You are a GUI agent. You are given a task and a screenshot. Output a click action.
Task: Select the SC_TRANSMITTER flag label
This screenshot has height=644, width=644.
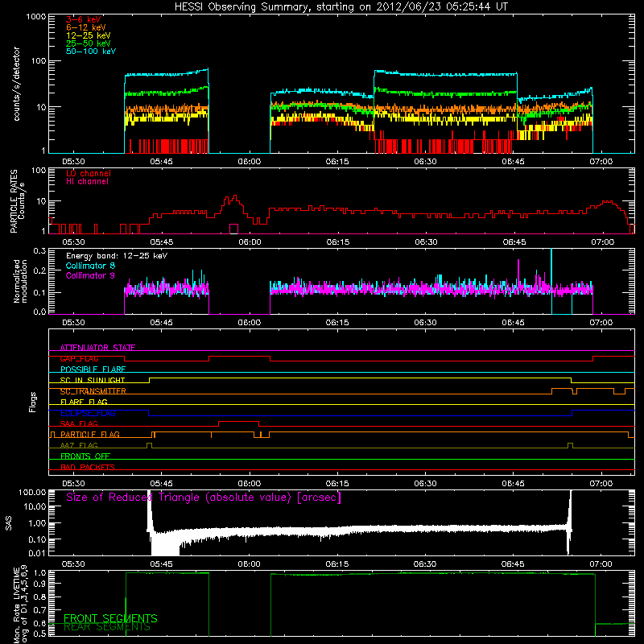click(x=93, y=391)
